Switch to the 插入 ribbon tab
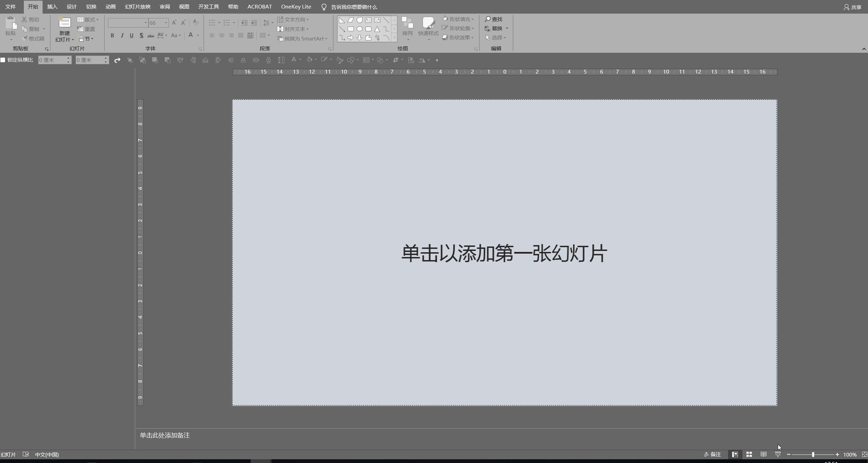The height and width of the screenshot is (463, 868). [52, 6]
